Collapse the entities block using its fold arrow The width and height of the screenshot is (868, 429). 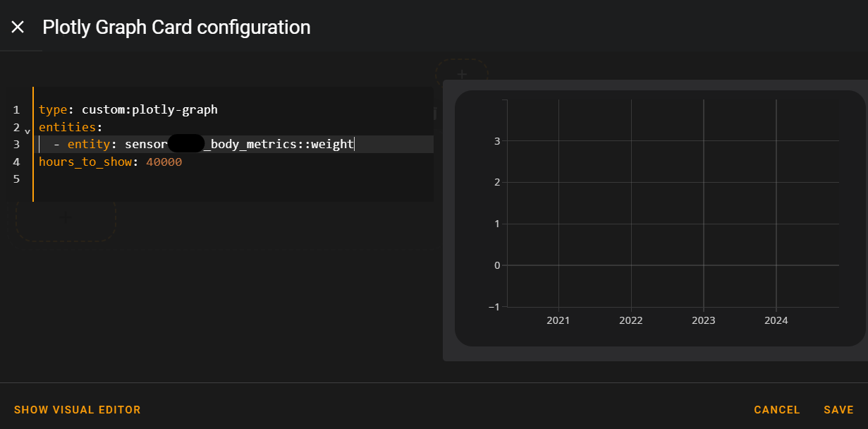[x=27, y=131]
